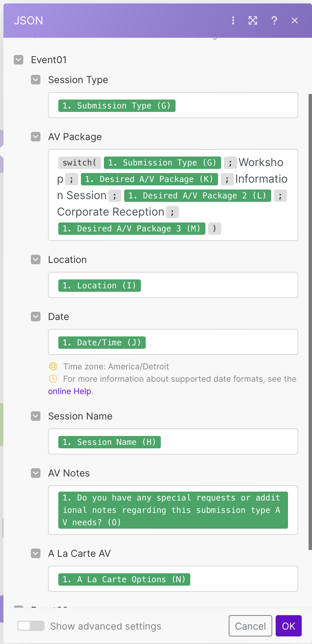This screenshot has width=312, height=644.
Task: Collapse the AV Notes field chevron
Action: click(36, 473)
